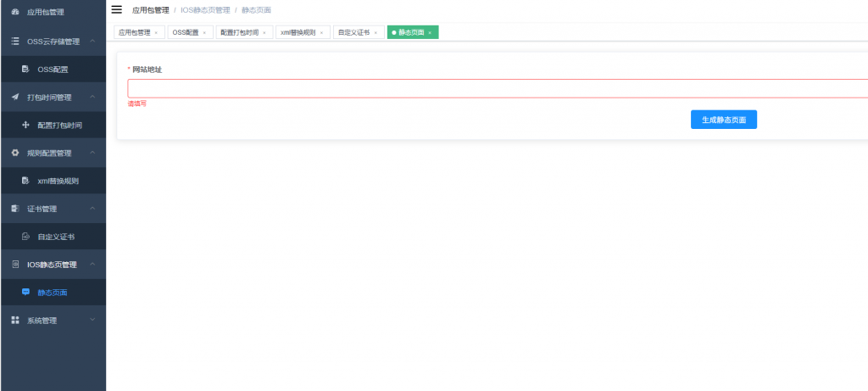Collapse the OSS云存储管理 submenu arrow
Viewport: 868px width, 391px height.
(x=92, y=41)
